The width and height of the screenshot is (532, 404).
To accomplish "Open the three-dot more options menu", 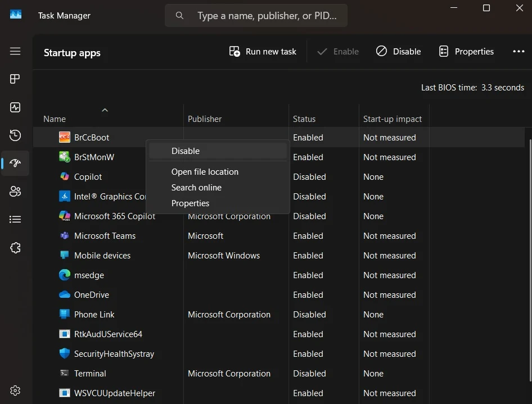I will tap(519, 52).
